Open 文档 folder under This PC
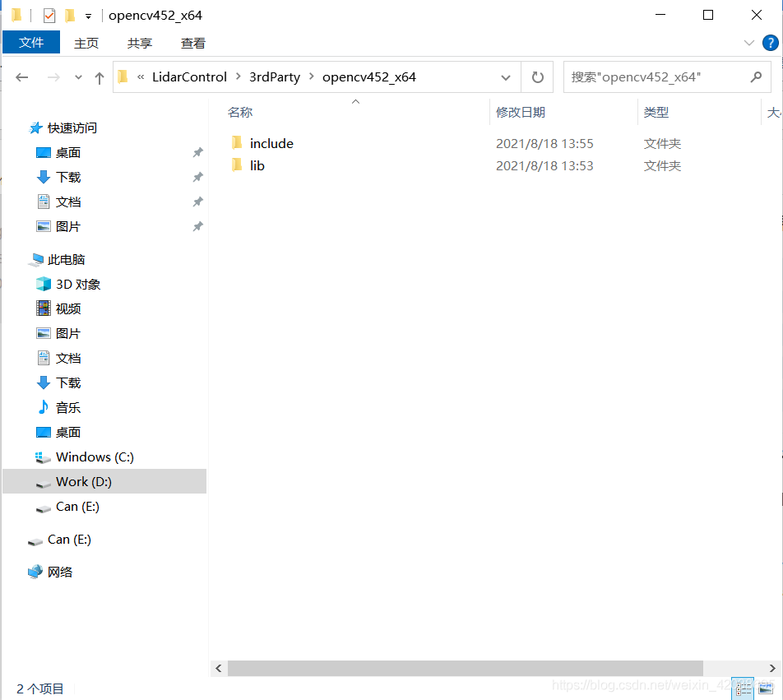 pyautogui.click(x=68, y=359)
